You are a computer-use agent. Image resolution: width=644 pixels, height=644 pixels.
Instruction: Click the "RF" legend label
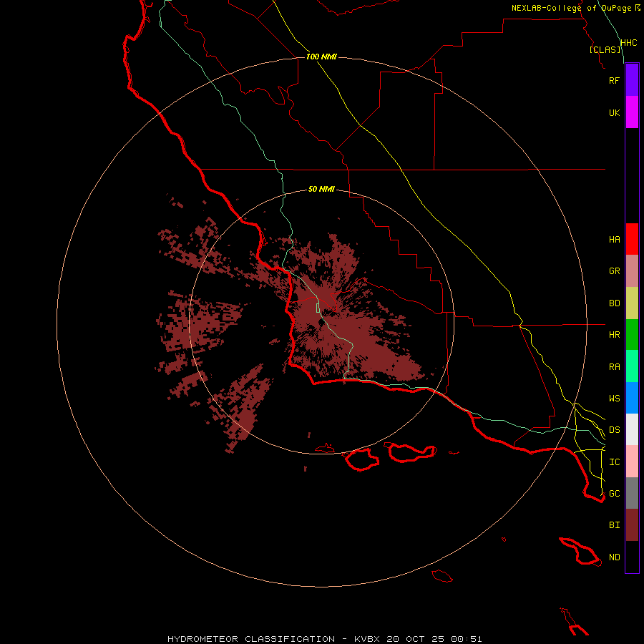pos(614,80)
